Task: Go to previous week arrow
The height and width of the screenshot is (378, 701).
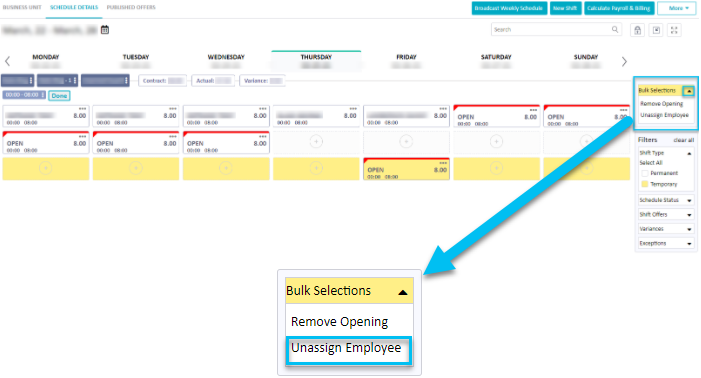Action: (x=7, y=61)
